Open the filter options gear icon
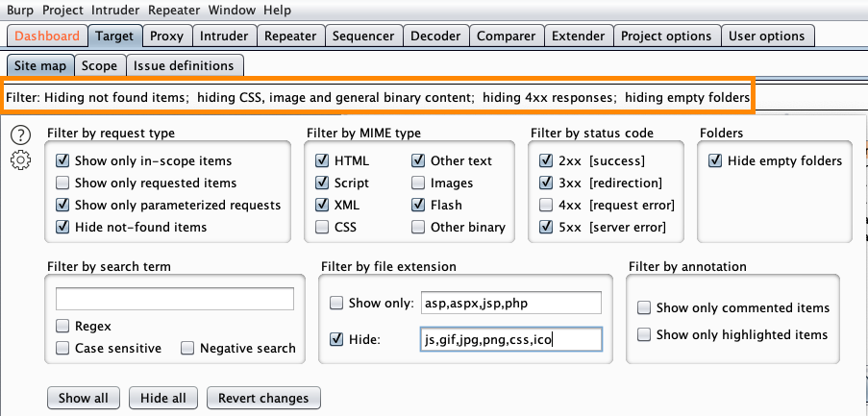 point(20,159)
